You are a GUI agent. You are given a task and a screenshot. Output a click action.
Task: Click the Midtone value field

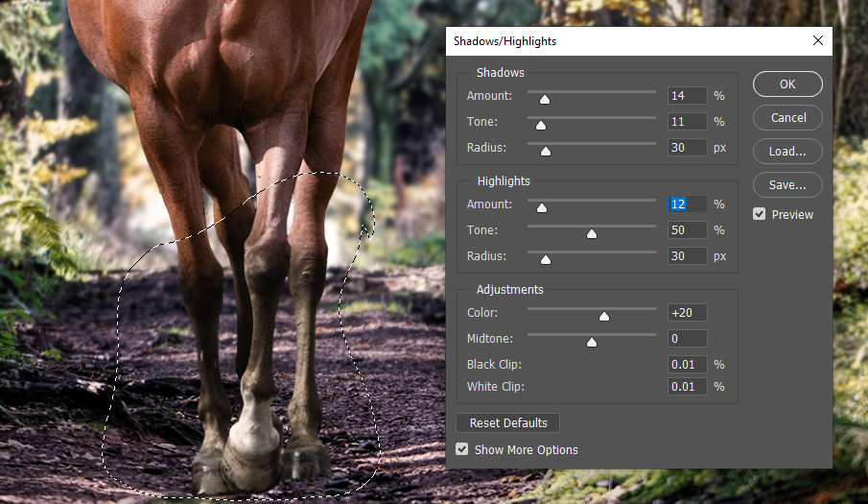pos(687,338)
